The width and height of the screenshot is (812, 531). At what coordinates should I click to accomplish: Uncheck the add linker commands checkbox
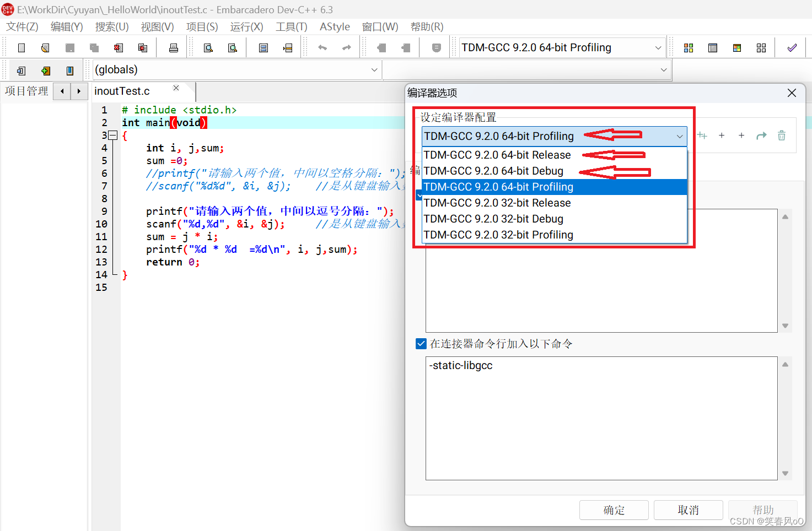click(x=421, y=344)
